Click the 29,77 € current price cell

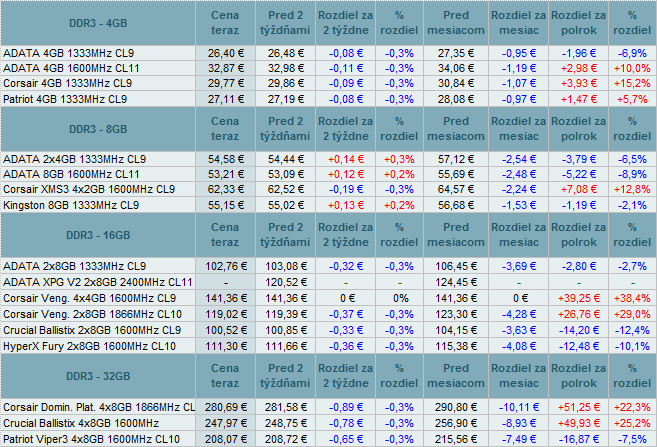pyautogui.click(x=226, y=83)
